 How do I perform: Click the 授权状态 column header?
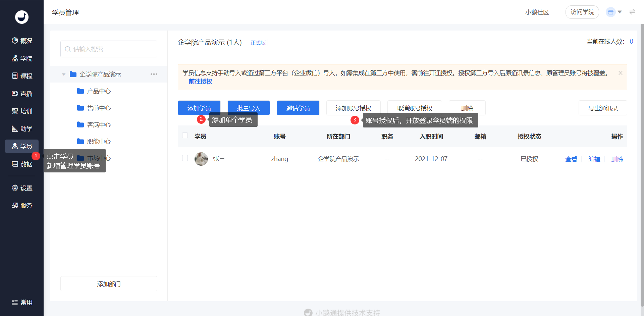coord(529,137)
